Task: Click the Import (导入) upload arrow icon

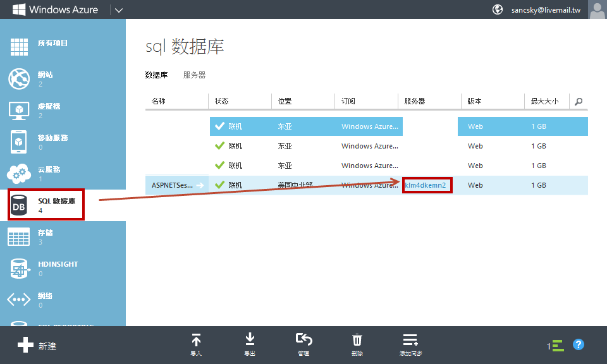Action: point(196,340)
